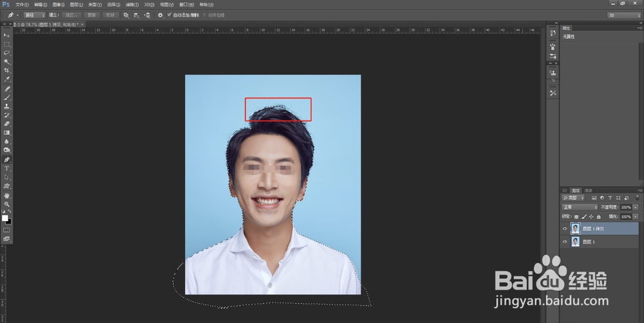The image size is (644, 323).
Task: Toggle visibility of 图层 1 layer
Action: tap(565, 241)
